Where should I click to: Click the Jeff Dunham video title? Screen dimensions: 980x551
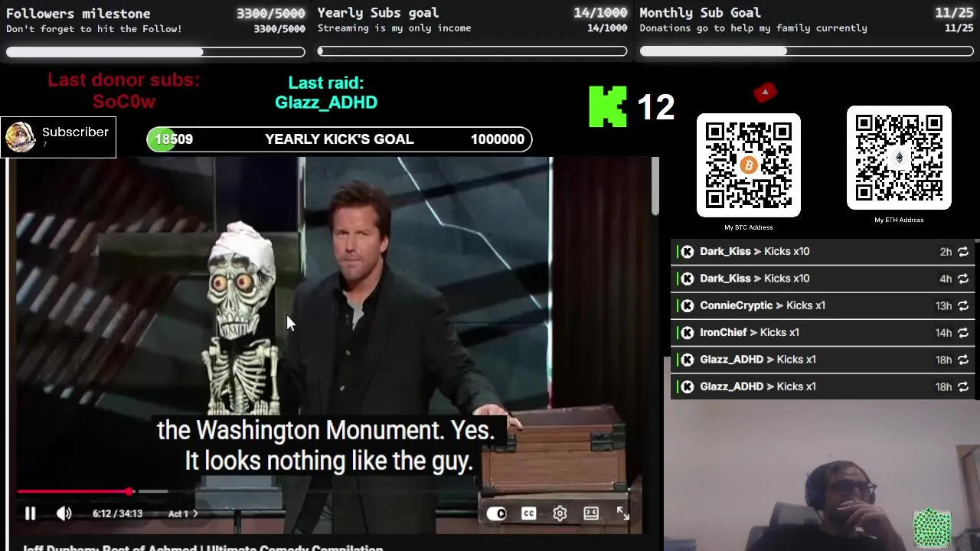tap(203, 548)
